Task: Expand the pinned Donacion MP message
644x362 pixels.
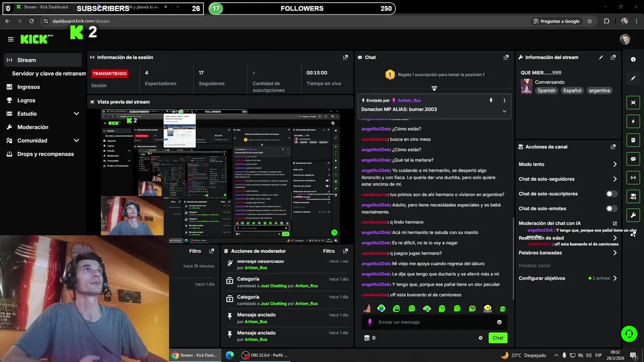Action: pyautogui.click(x=504, y=111)
